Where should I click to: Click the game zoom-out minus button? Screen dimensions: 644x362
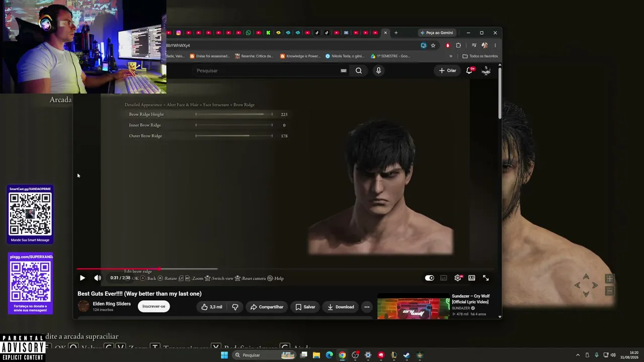point(609,291)
